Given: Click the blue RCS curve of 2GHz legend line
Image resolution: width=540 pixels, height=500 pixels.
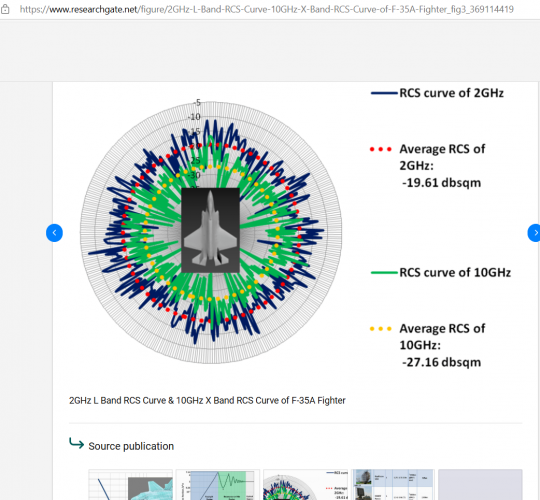Looking at the screenshot, I should (x=384, y=93).
